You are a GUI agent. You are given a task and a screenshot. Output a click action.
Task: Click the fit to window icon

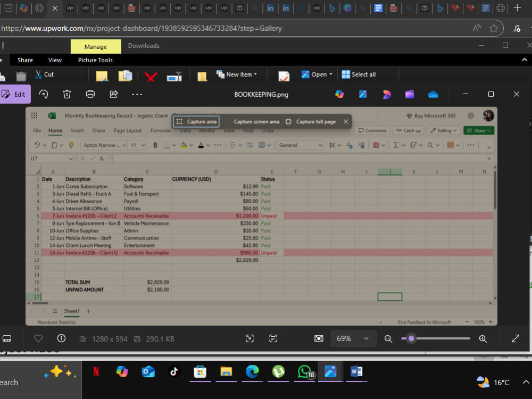click(319, 338)
